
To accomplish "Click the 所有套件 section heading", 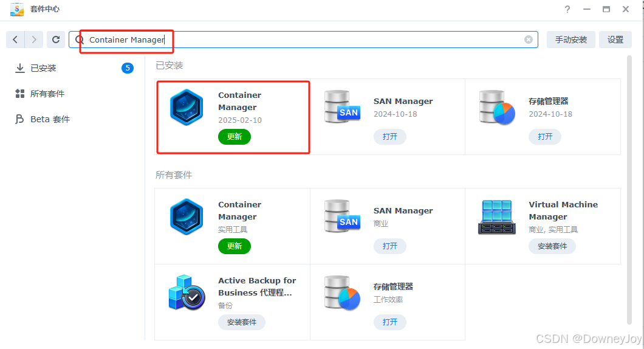I will click(x=173, y=175).
